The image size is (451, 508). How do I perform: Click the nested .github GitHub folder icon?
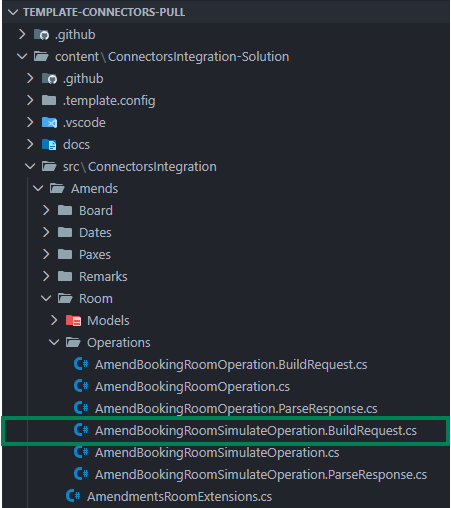pyautogui.click(x=49, y=78)
